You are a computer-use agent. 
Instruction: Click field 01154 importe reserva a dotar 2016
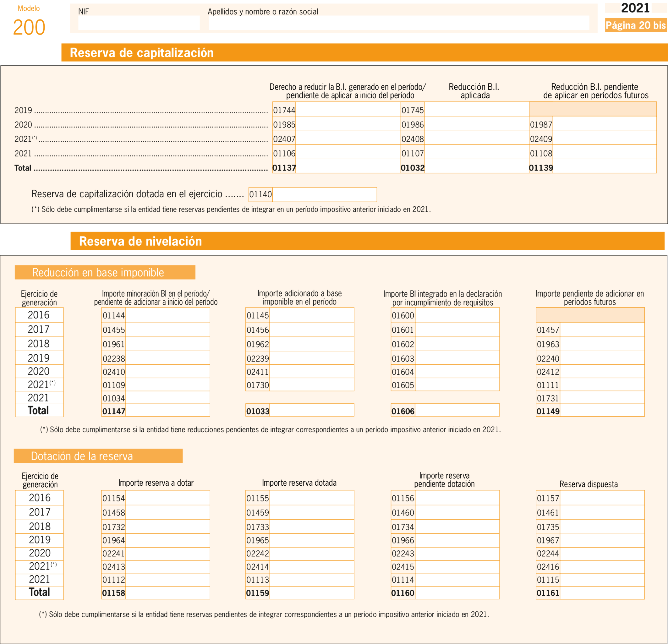[168, 498]
